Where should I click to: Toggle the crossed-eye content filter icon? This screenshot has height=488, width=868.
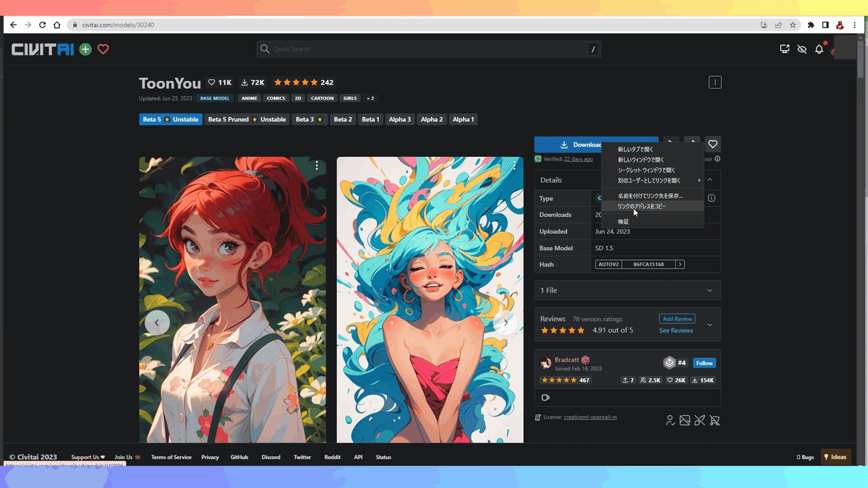tap(801, 49)
